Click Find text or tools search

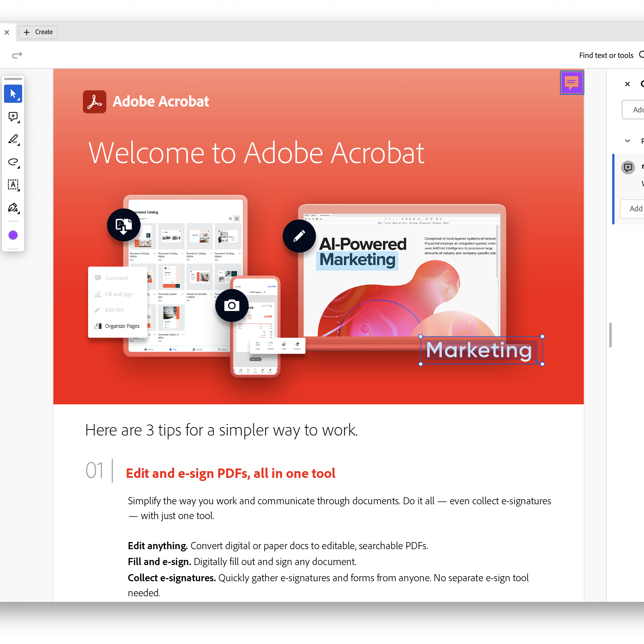[x=606, y=55]
